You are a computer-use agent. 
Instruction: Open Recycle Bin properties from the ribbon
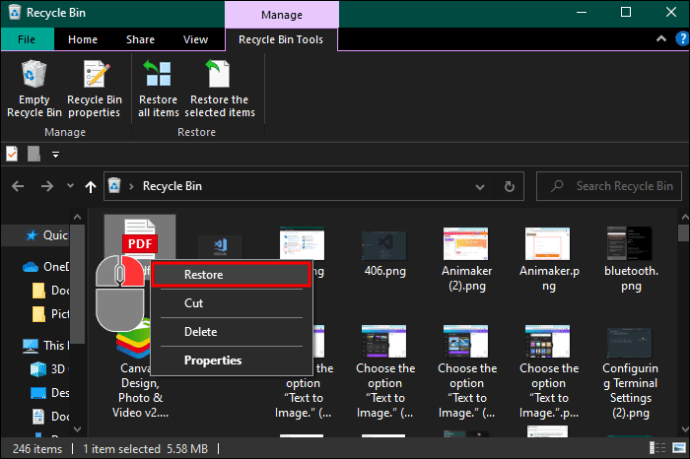(94, 89)
